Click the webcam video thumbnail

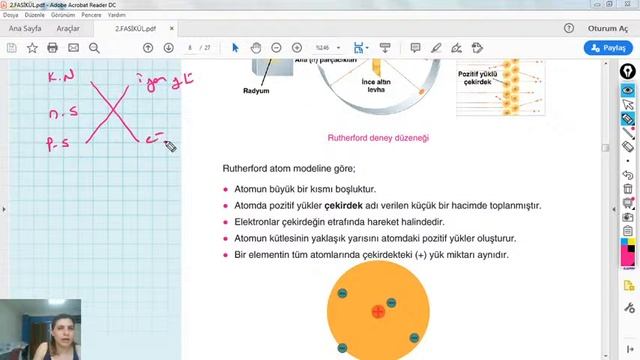pos(40,329)
